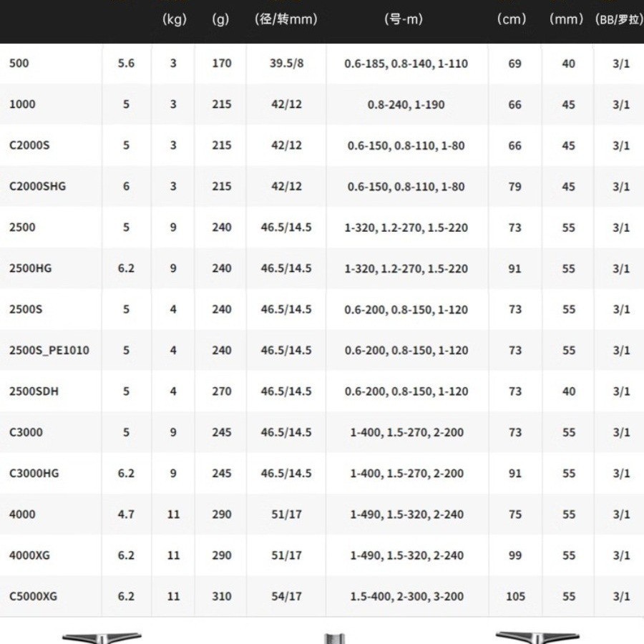Click the (径/转mm) column header

click(x=286, y=20)
